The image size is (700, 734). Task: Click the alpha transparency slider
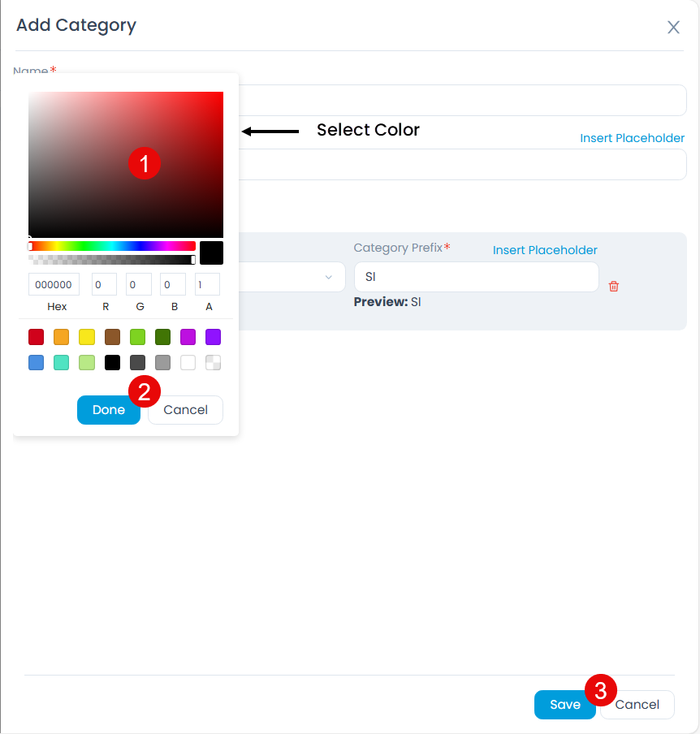click(x=112, y=259)
